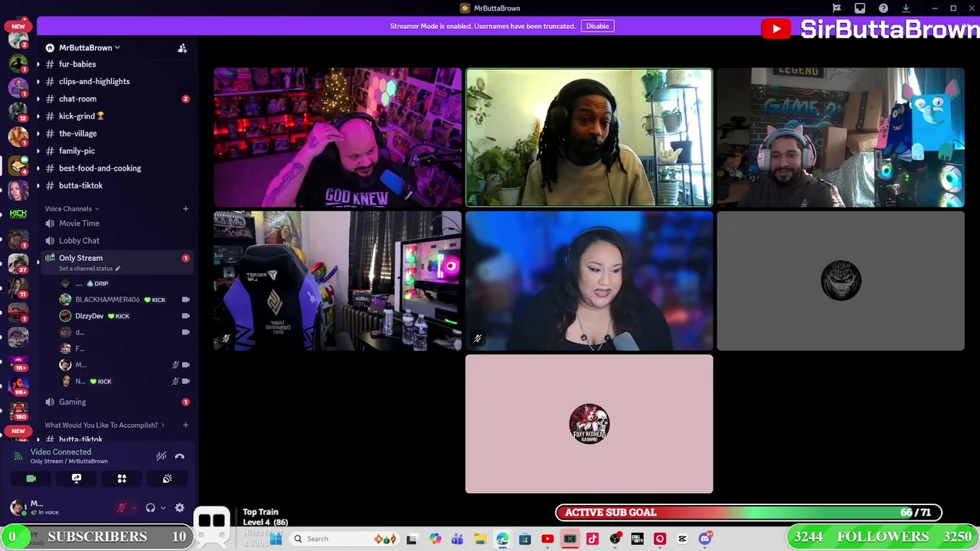
Task: Click the Active Sub Goal progress bar
Action: (749, 513)
